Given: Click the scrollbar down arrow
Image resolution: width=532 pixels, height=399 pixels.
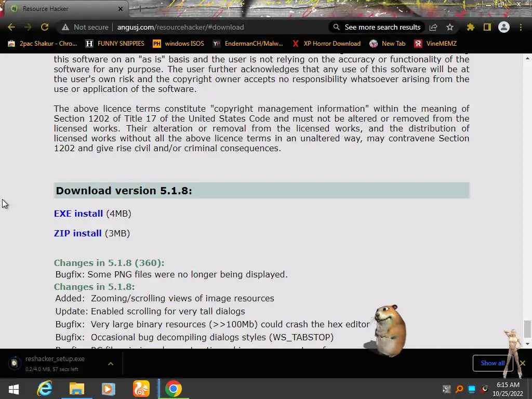Looking at the screenshot, I should pos(527,344).
